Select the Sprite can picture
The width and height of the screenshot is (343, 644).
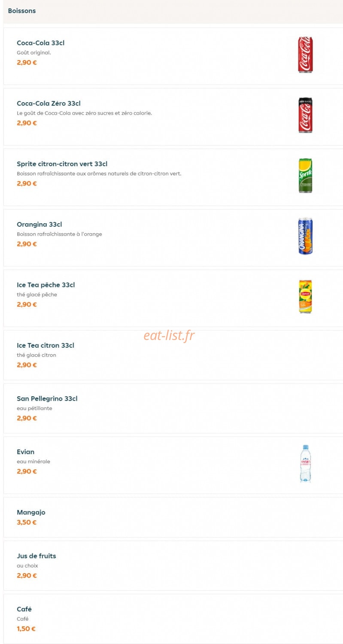pyautogui.click(x=305, y=176)
